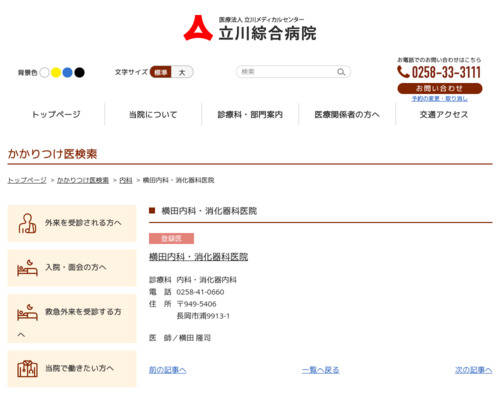Open the 当院で働きたい方へ uniform icon
The image size is (500, 400).
coord(27,369)
